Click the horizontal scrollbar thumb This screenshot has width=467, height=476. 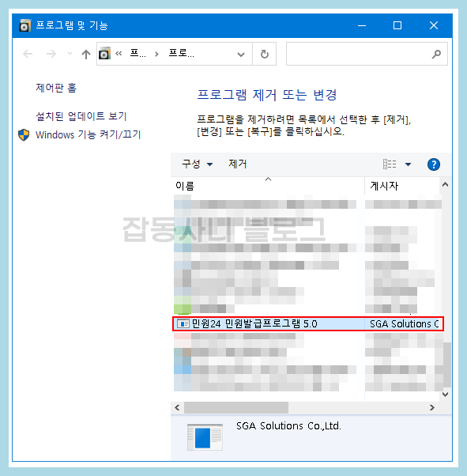pyautogui.click(x=236, y=407)
